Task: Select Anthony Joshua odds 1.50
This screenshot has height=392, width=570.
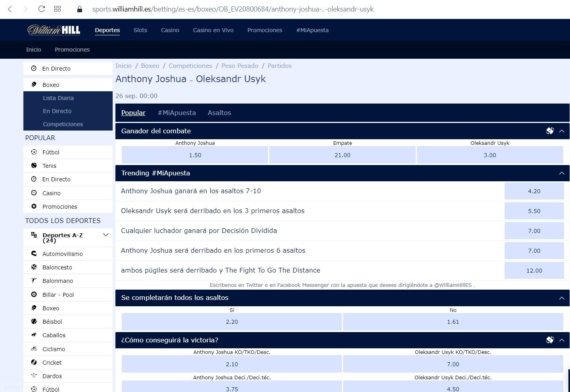Action: point(195,155)
